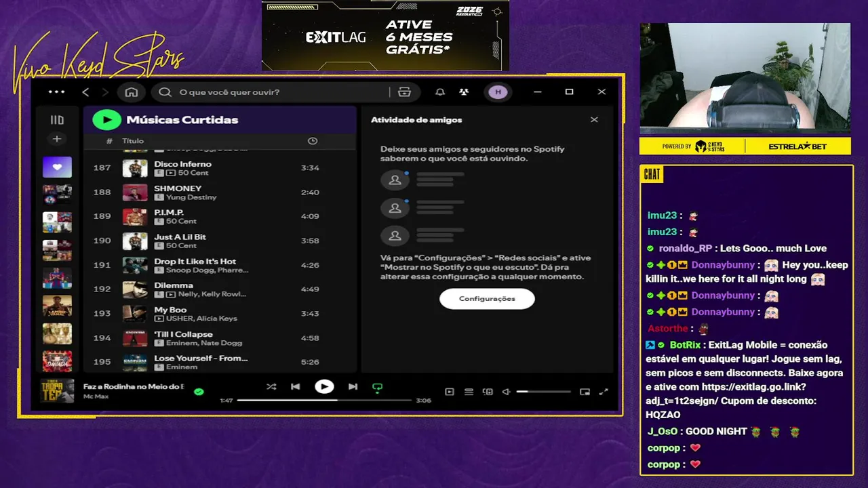Click the magnifying glass search icon
868x488 pixels.
tap(165, 92)
